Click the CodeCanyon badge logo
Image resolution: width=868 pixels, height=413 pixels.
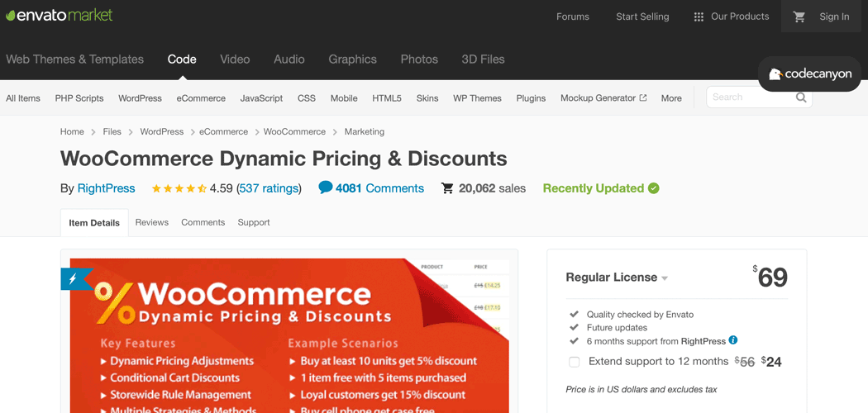[x=809, y=74]
